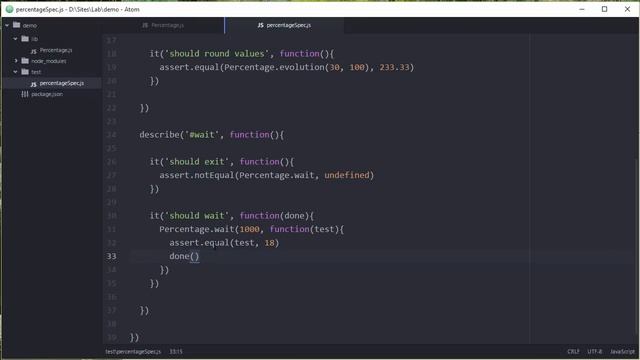Collapse the test folder chevron
The width and height of the screenshot is (640, 360).
point(15,72)
